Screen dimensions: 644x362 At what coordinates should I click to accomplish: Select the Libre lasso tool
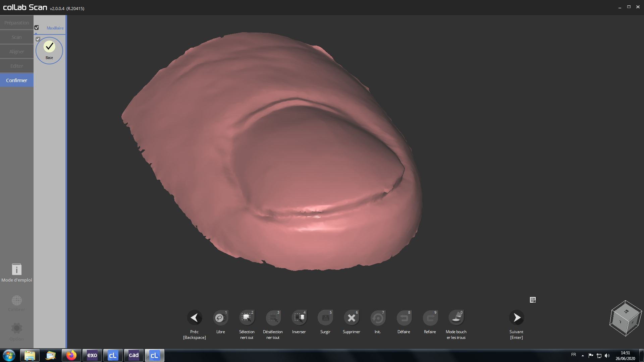pos(220,318)
